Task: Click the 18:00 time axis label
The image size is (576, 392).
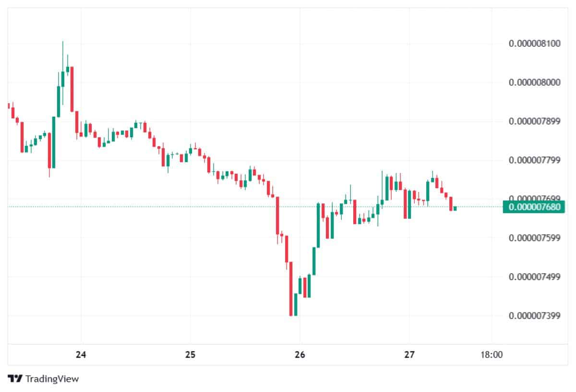Action: click(492, 355)
